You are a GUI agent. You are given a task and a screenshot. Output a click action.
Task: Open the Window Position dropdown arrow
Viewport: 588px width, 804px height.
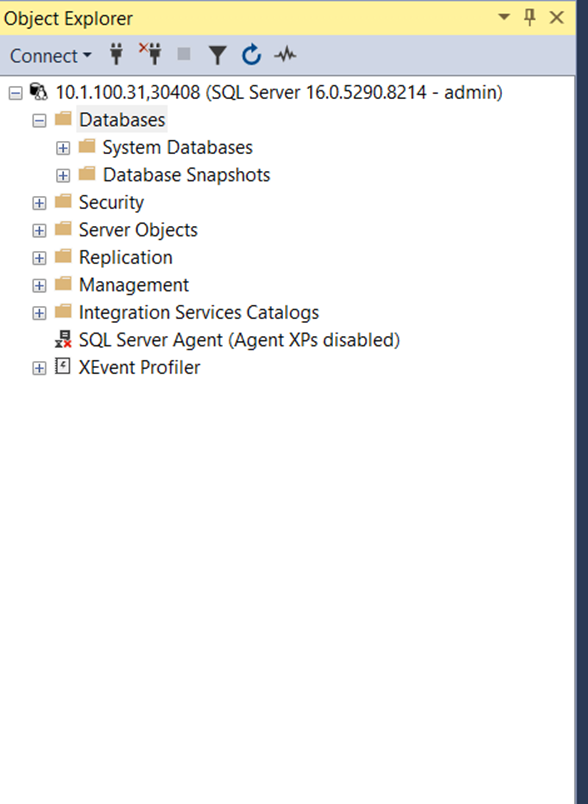coord(504,17)
